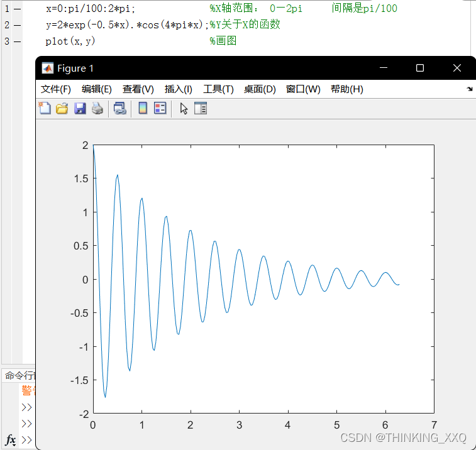The width and height of the screenshot is (476, 450).
Task: Click line number 2 in editor gutter
Action: click(x=7, y=25)
